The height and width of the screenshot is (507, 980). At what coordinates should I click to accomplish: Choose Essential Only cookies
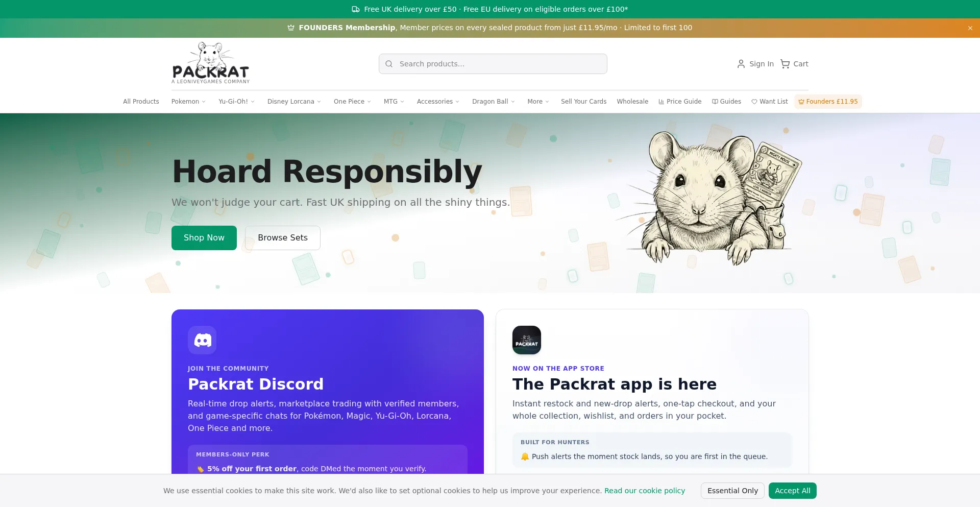point(732,491)
